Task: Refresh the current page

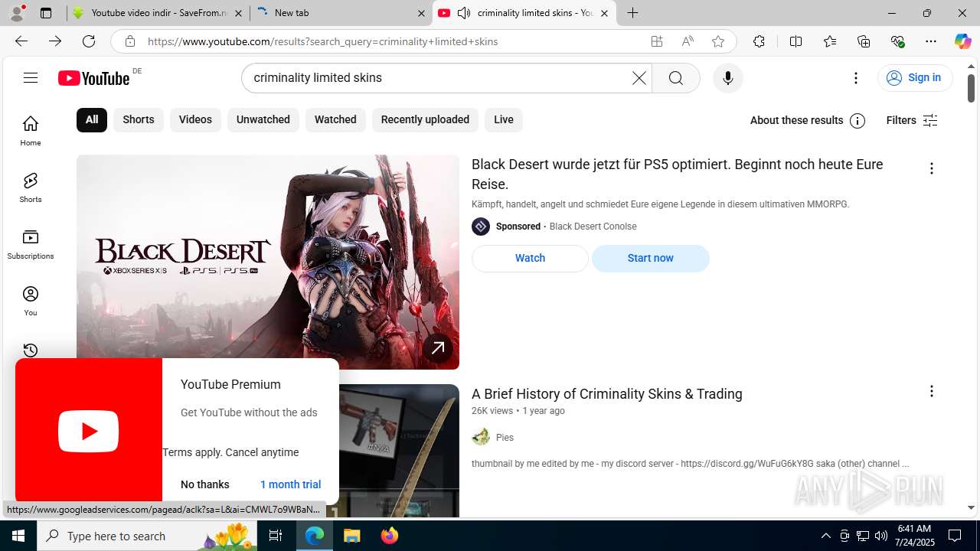Action: click(x=89, y=41)
